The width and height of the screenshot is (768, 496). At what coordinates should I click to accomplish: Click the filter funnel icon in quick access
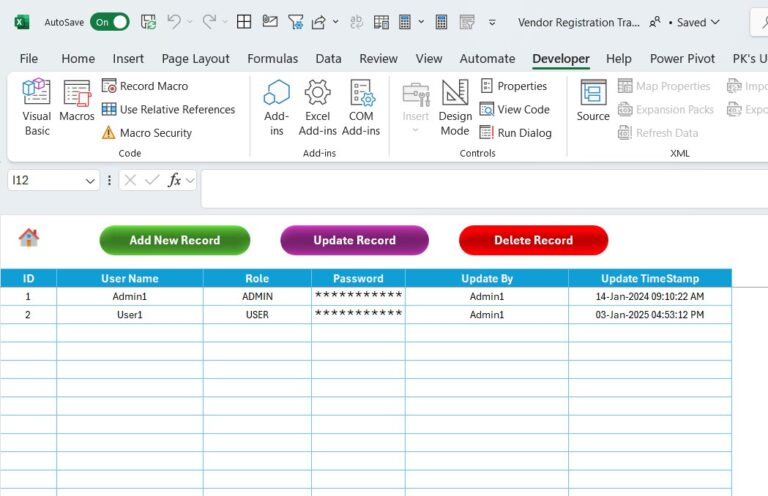click(x=295, y=22)
